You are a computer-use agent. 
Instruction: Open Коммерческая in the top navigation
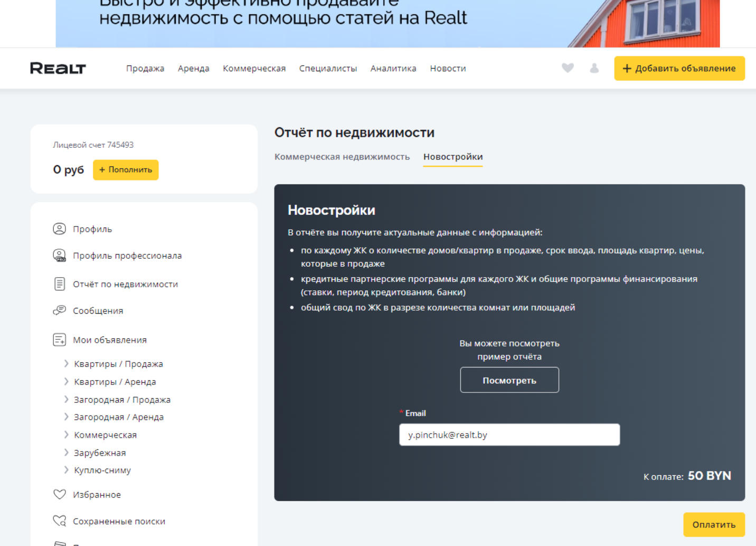tap(254, 68)
